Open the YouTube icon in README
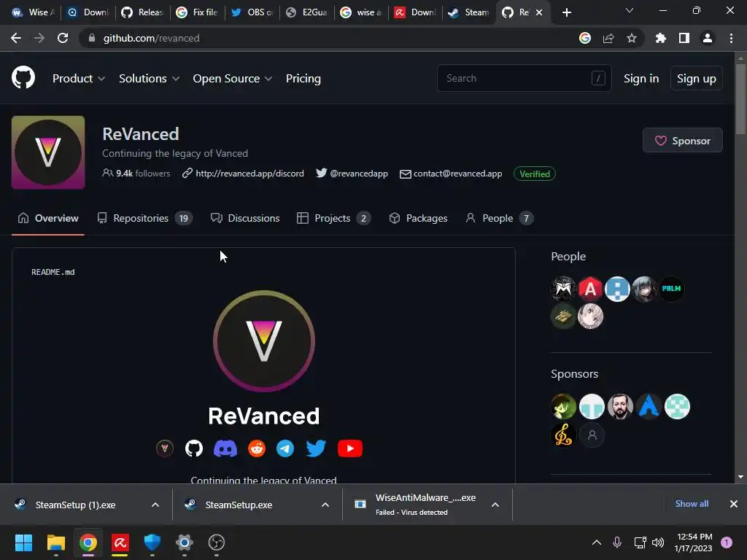 [350, 448]
